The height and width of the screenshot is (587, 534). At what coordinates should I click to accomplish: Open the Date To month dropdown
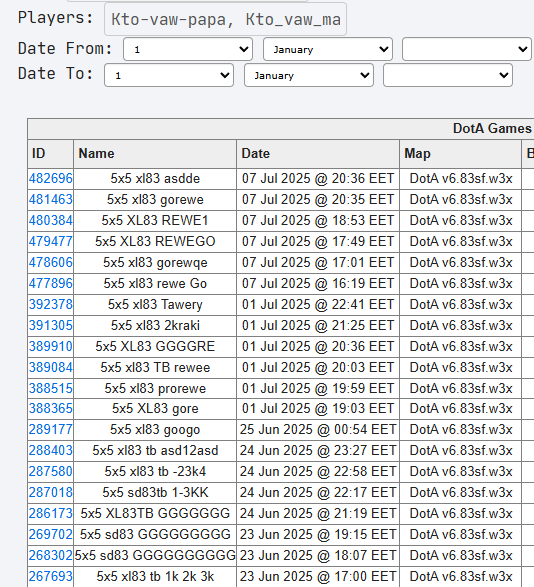coord(309,75)
